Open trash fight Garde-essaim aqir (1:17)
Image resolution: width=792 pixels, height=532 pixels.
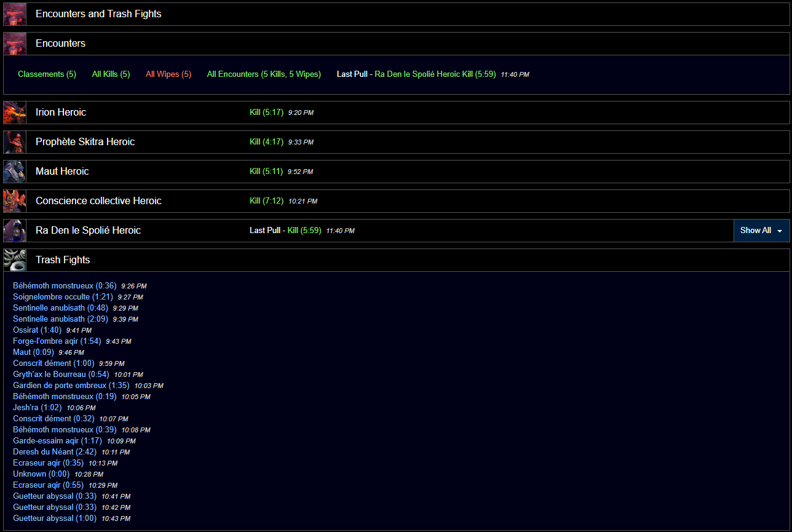point(57,441)
